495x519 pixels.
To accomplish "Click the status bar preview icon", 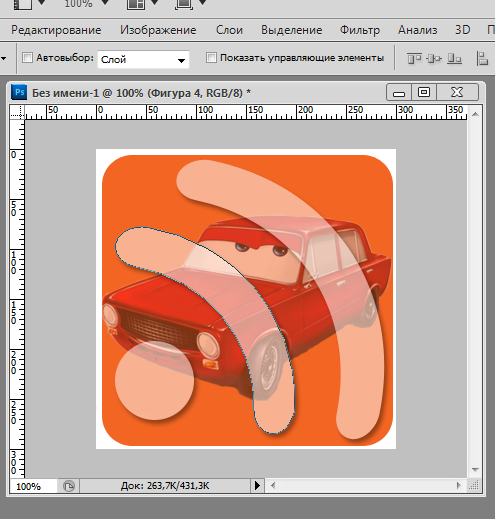I will tap(69, 486).
